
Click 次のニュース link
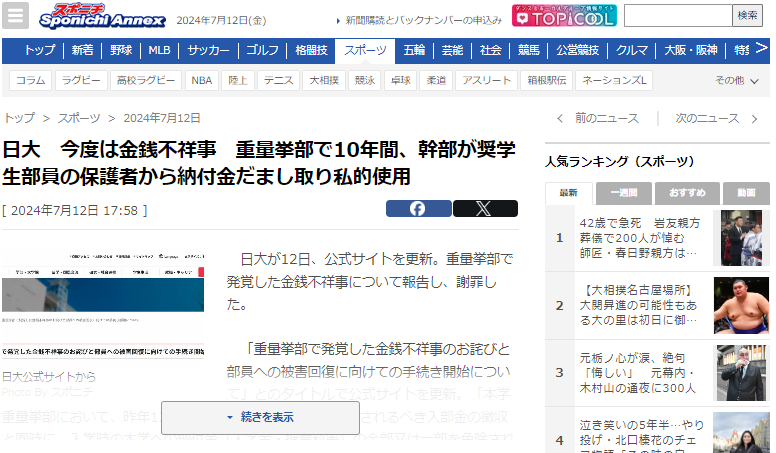click(707, 118)
